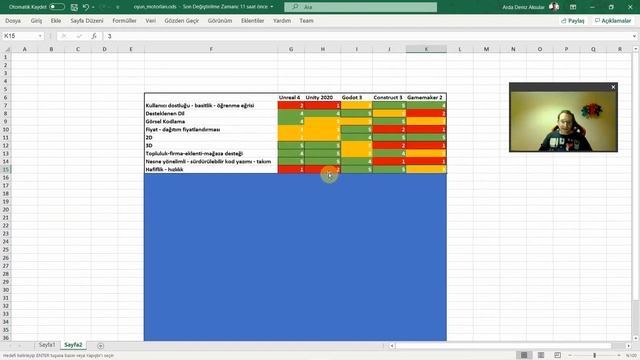Select column A header
The image size is (640, 360).
pos(24,49)
